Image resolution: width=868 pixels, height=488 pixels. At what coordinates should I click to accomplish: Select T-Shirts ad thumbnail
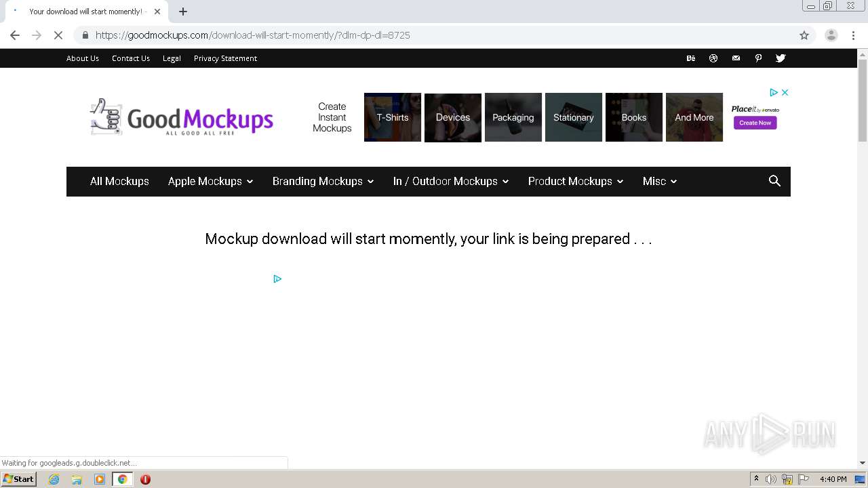[393, 117]
